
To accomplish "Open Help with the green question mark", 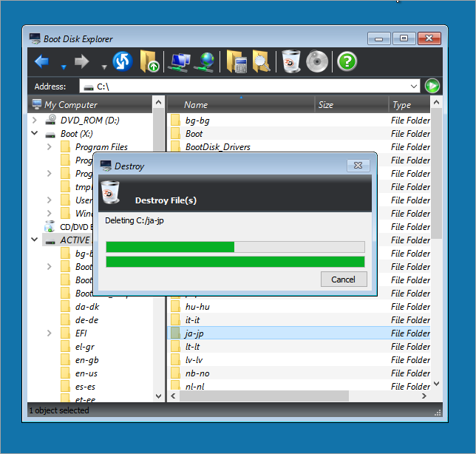I will 347,61.
